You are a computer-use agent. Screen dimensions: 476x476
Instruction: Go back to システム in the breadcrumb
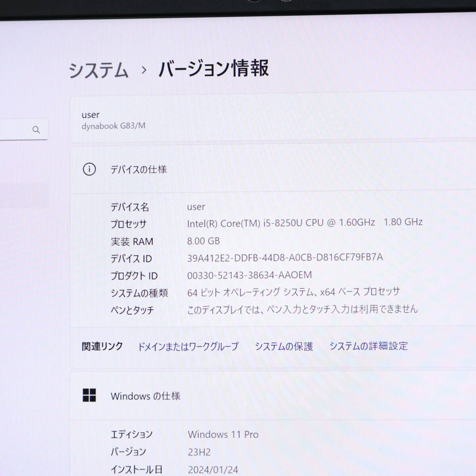click(99, 71)
